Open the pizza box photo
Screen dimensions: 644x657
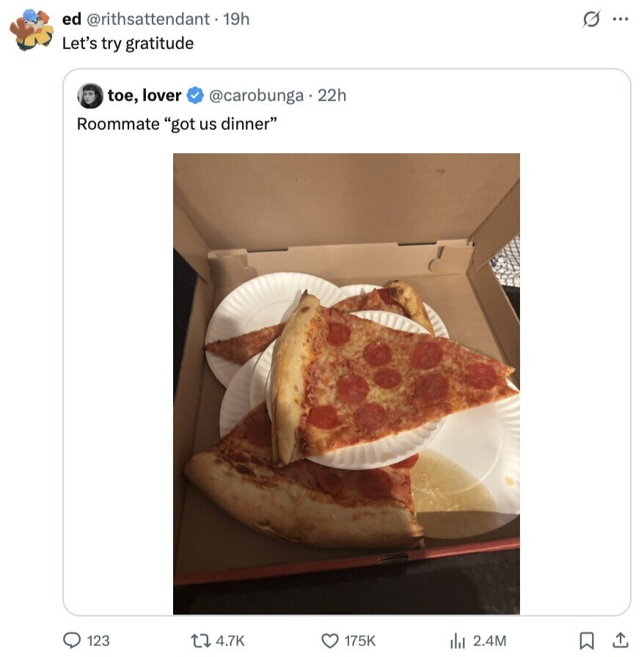[x=346, y=383]
